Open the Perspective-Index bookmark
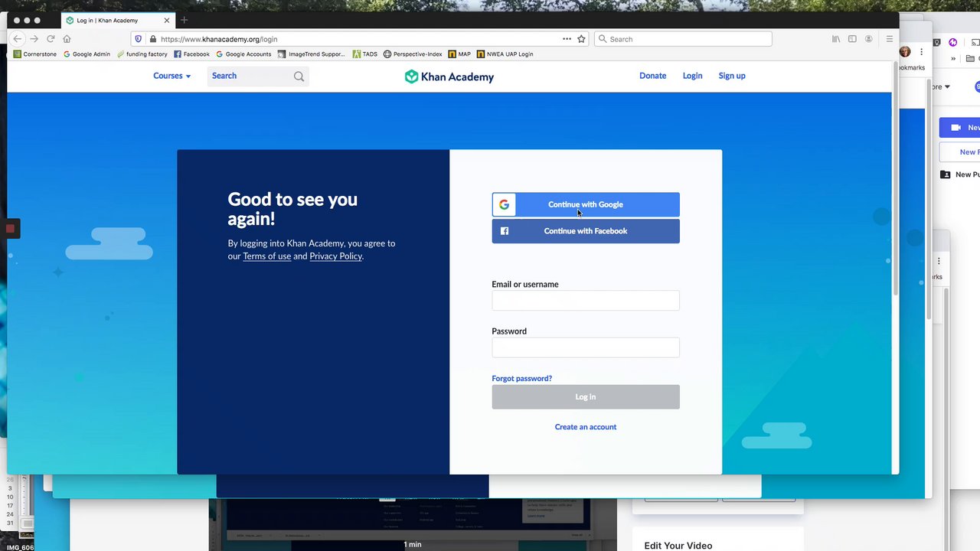The width and height of the screenshot is (980, 551). pyautogui.click(x=413, y=54)
